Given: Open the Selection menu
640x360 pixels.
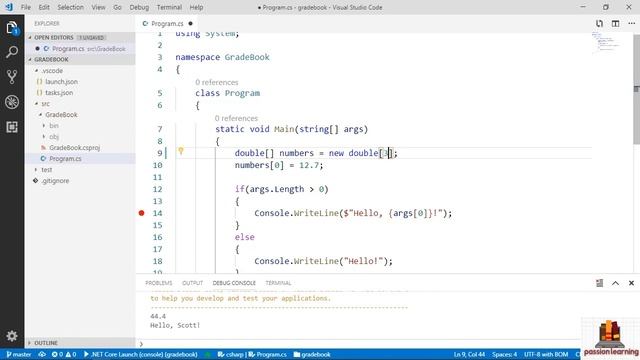Looking at the screenshot, I should (x=70, y=7).
